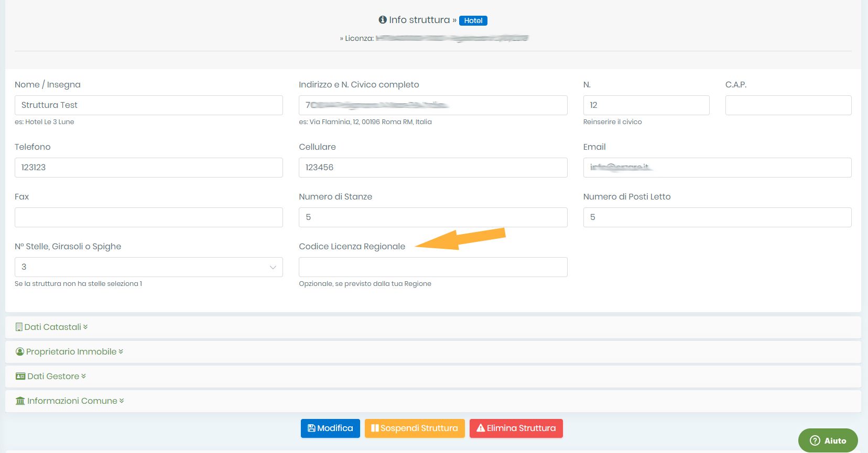Click the 'Licenza:' label
This screenshot has width=868, height=453.
pyautogui.click(x=360, y=38)
